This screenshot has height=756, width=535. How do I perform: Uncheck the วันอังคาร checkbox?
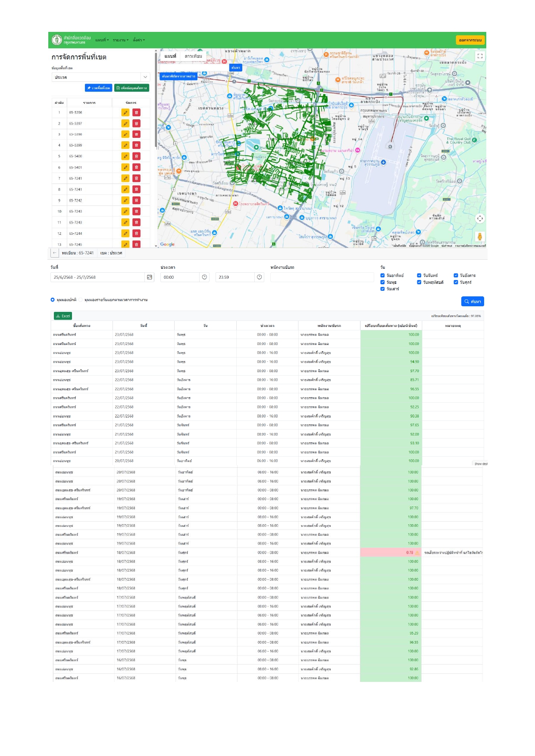pos(456,275)
